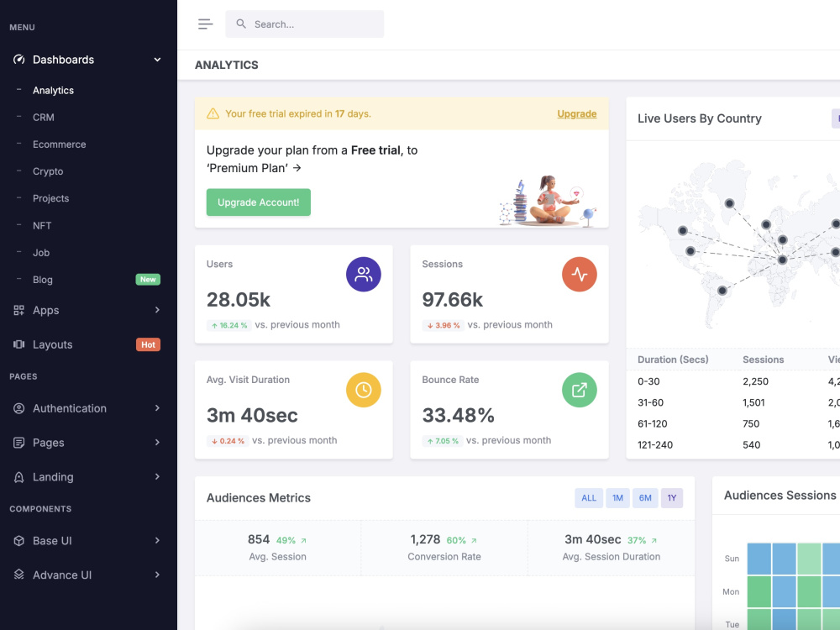Image resolution: width=840 pixels, height=630 pixels.
Task: Expand the Pages submenu chevron
Action: pyautogui.click(x=158, y=443)
